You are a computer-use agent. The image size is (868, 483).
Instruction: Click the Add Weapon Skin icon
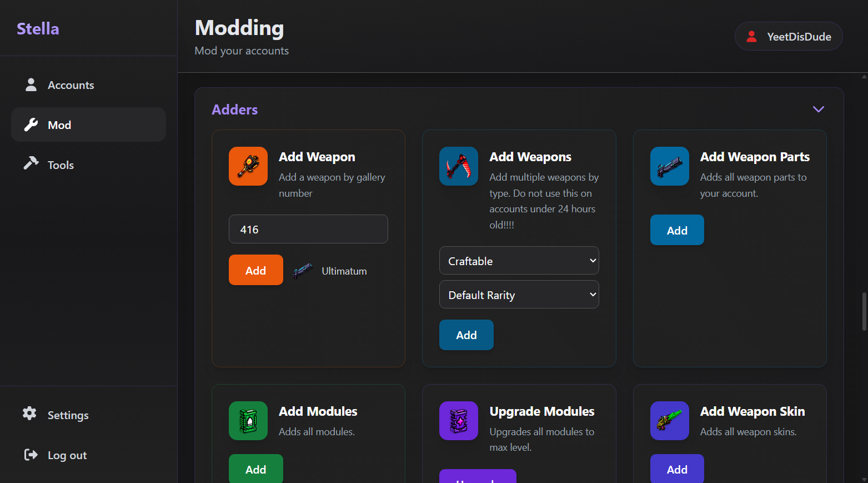(x=669, y=421)
